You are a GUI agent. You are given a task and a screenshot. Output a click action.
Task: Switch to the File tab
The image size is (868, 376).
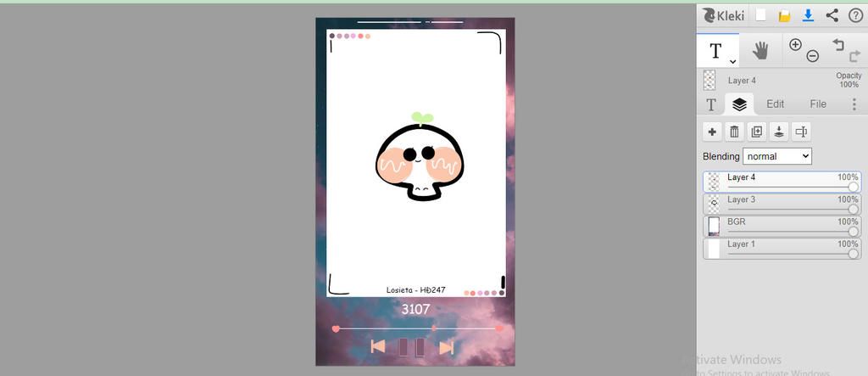point(818,104)
